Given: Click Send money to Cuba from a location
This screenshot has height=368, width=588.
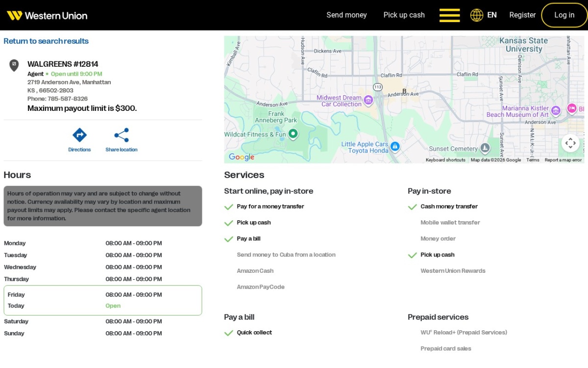Looking at the screenshot, I should pyautogui.click(x=286, y=255).
